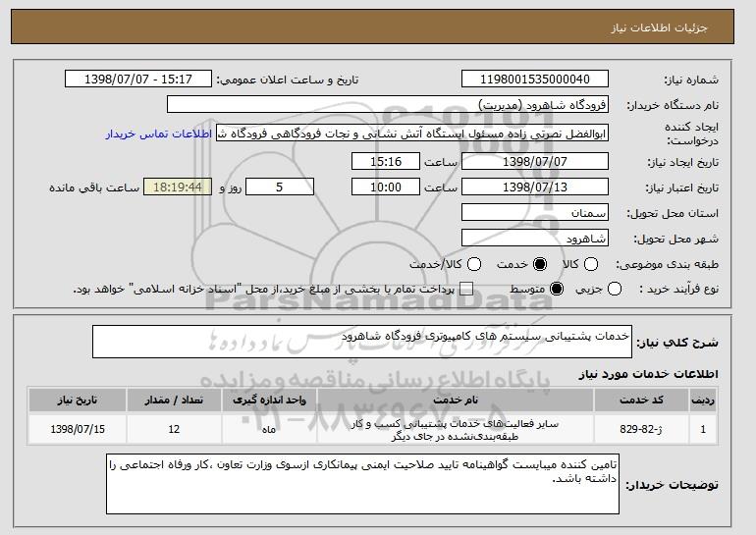Image resolution: width=756 pixels, height=535 pixels.
Task: Select the کالا radio button
Action: (591, 264)
